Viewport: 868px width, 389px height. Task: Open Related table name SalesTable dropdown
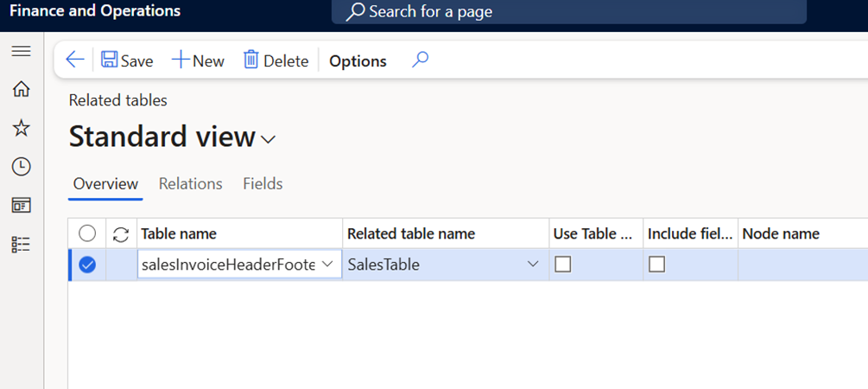coord(532,265)
